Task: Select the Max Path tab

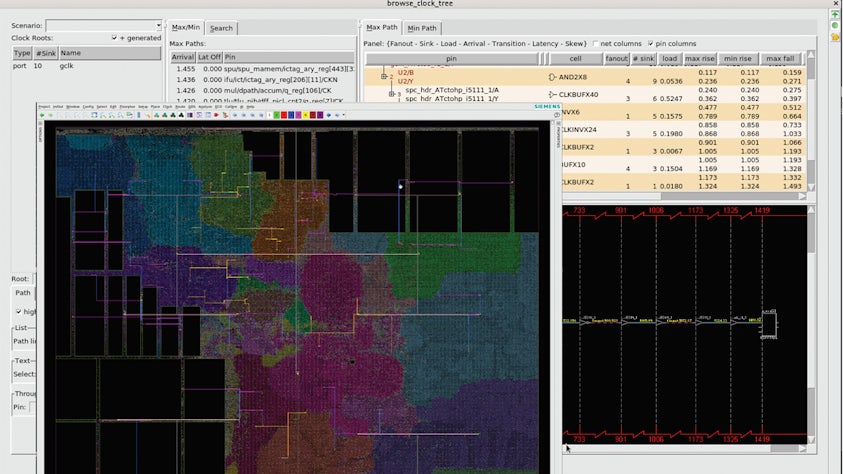Action: 382,27
